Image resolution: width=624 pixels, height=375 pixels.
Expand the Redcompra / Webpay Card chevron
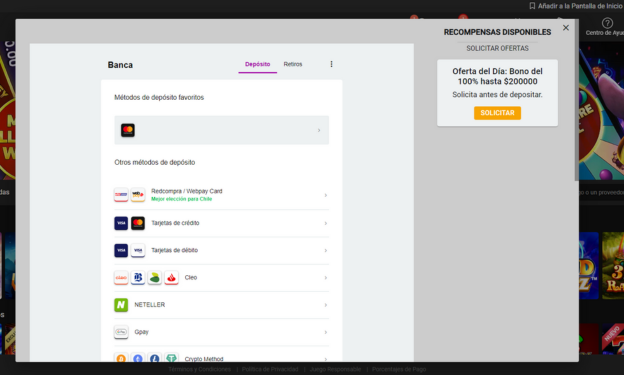pos(326,195)
